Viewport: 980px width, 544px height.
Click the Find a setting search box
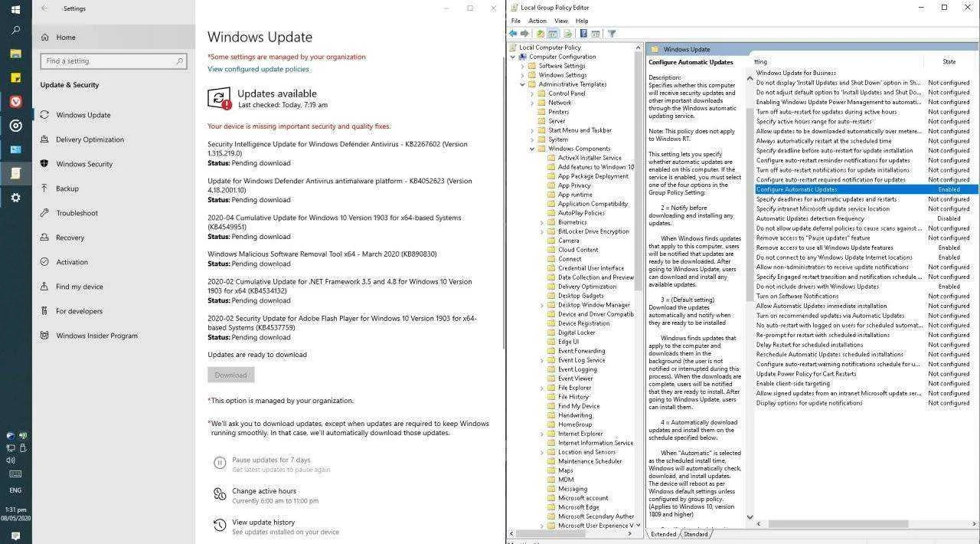click(x=113, y=61)
